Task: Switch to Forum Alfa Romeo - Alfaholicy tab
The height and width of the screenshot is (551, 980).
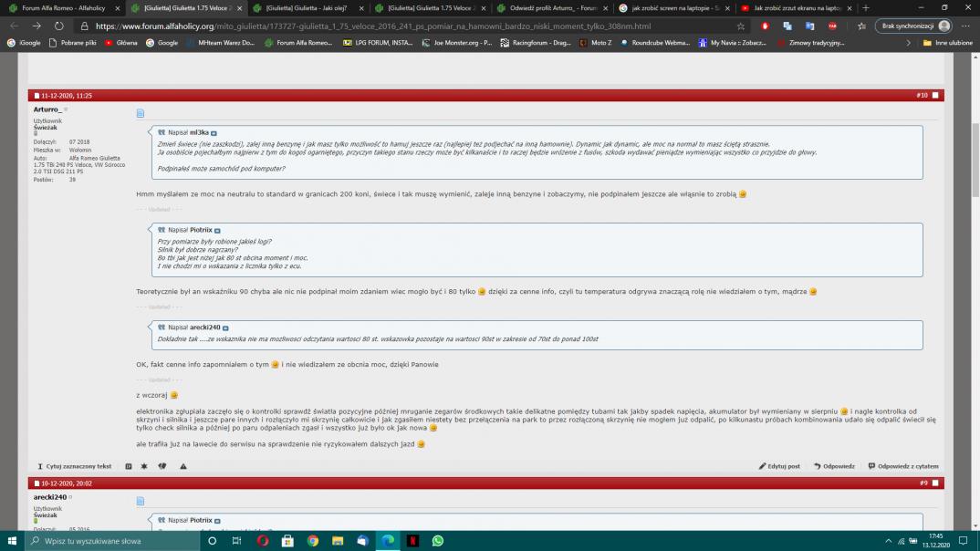Action: pyautogui.click(x=63, y=8)
